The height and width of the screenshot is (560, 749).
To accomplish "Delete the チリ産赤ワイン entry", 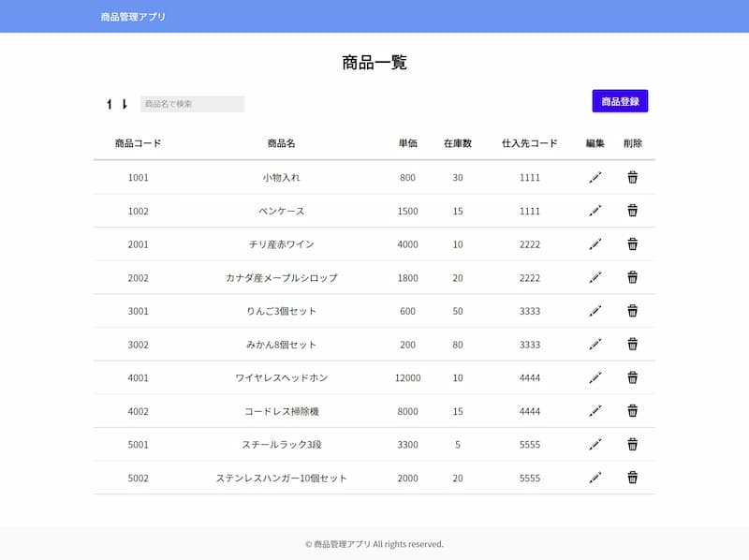I will click(633, 244).
